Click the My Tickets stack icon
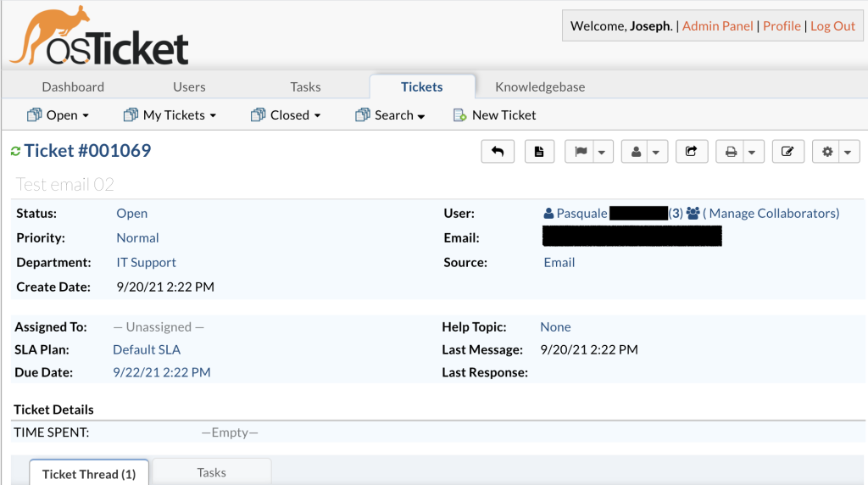 pyautogui.click(x=131, y=114)
